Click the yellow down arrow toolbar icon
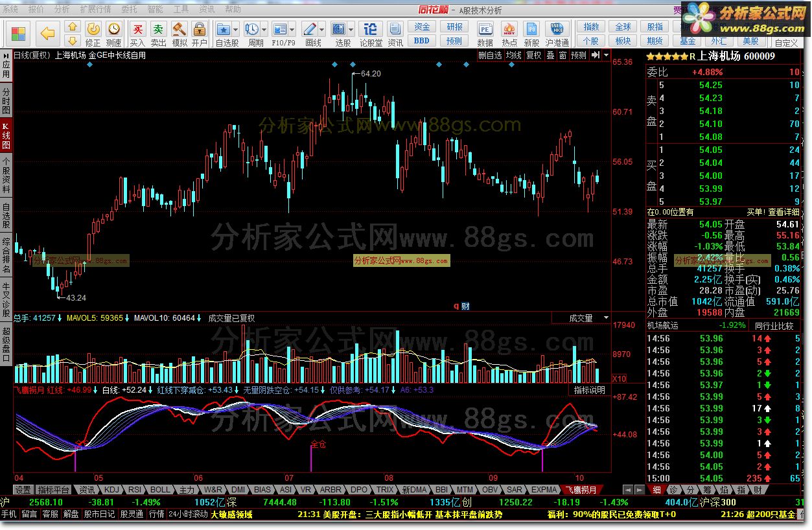Viewport: 812px width, 530px height. [x=73, y=40]
